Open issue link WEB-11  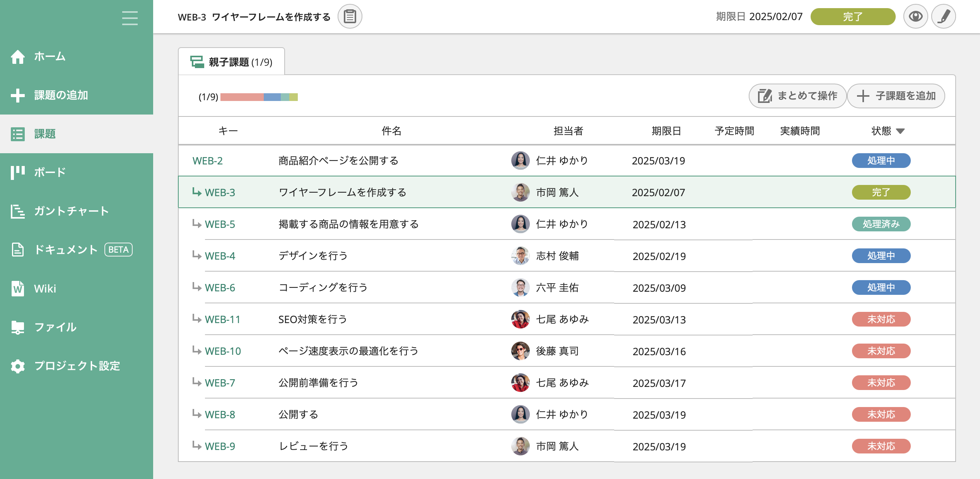click(x=222, y=320)
